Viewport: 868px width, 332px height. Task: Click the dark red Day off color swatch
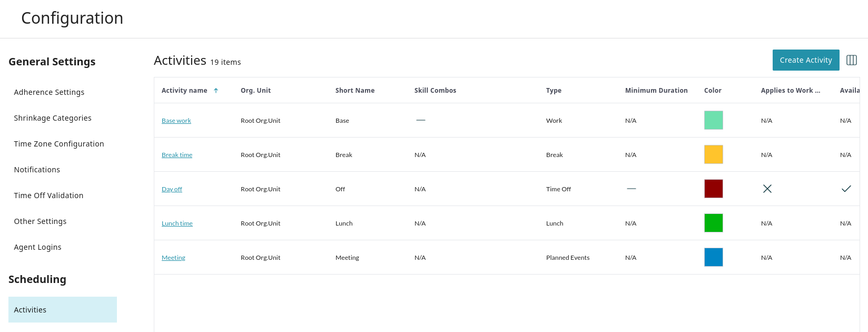pos(713,189)
